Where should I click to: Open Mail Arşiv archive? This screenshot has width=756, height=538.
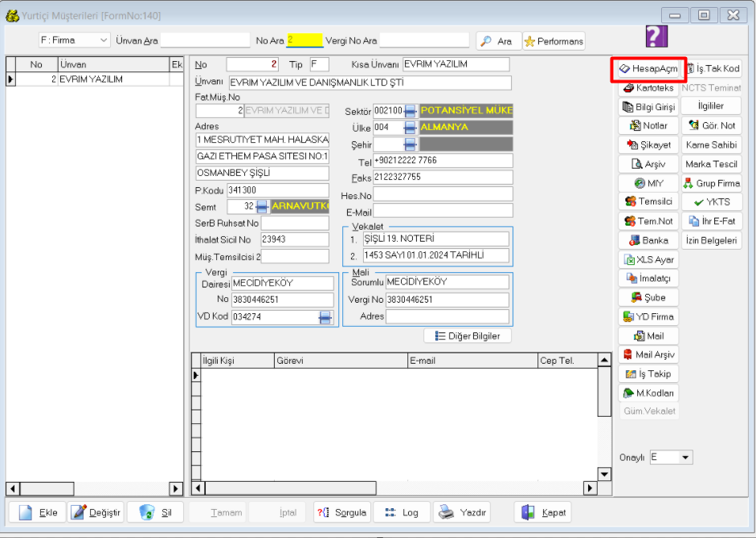pyautogui.click(x=648, y=355)
